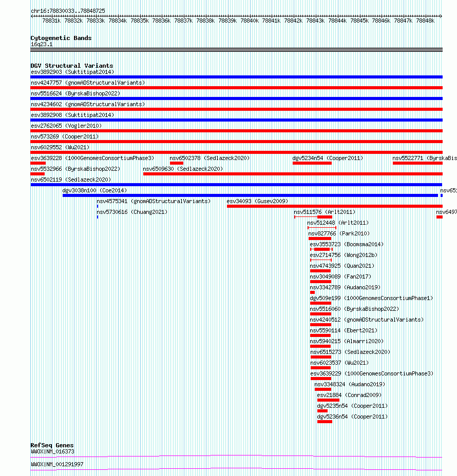Open nsv3342789 (Audano2019) variant
The width and height of the screenshot is (457, 476).
coord(345,287)
